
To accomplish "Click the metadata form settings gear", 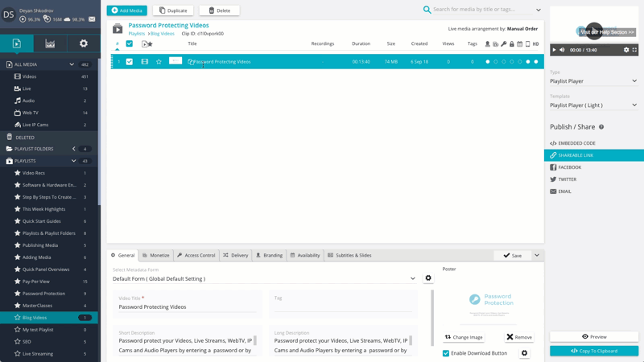I will coord(428,278).
